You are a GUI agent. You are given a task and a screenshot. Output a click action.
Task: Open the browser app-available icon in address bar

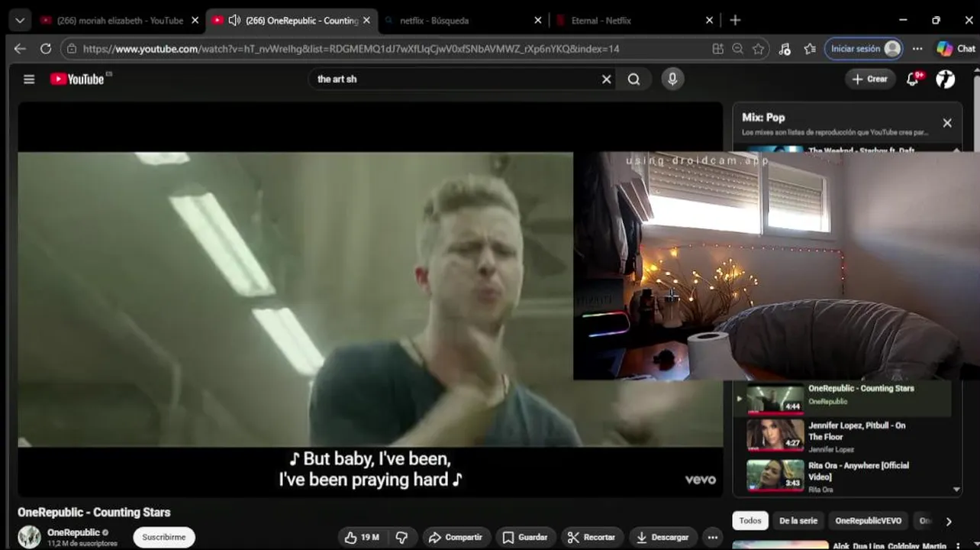(717, 49)
